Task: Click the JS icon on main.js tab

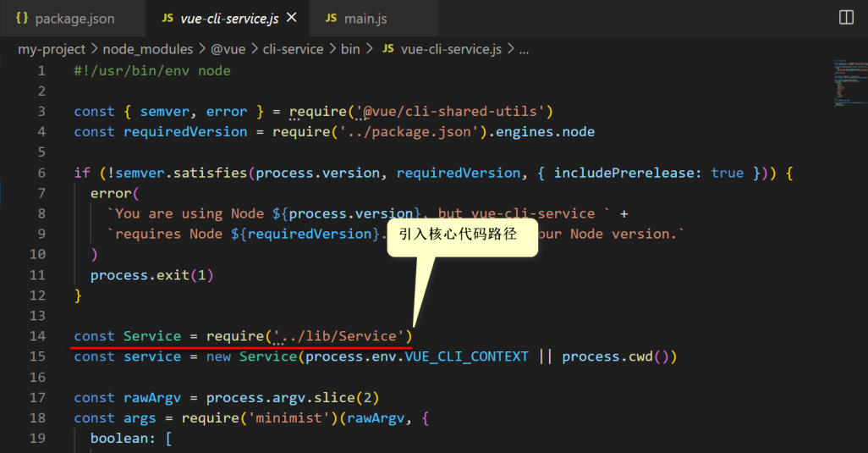Action: coord(331,19)
